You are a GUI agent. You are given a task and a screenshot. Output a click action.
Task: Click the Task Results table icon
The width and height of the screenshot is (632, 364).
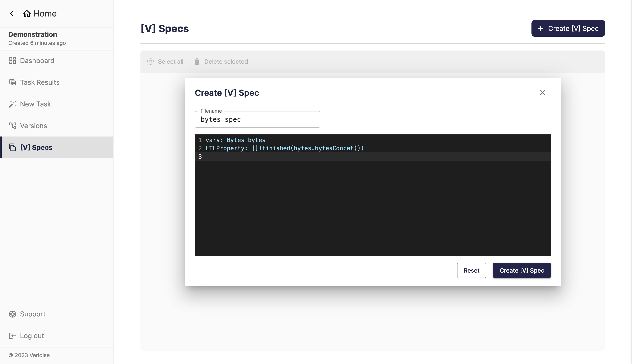point(12,82)
